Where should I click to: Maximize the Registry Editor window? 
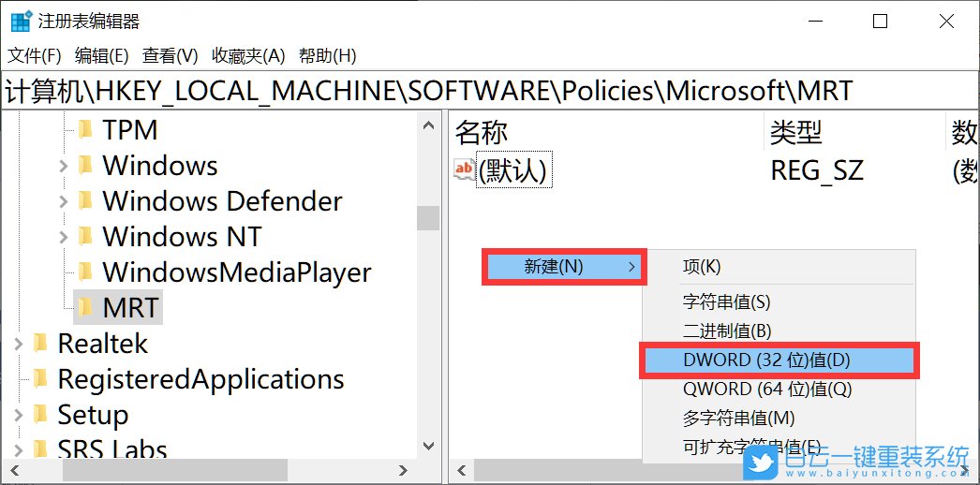(x=880, y=22)
